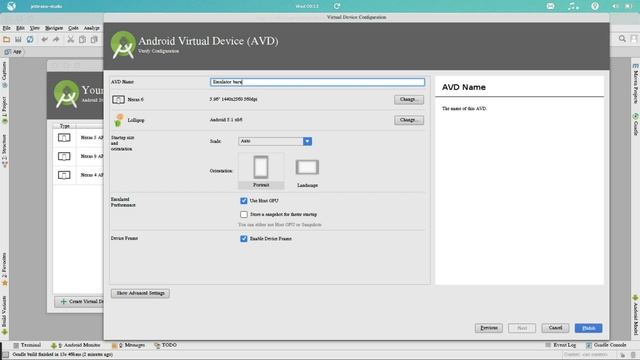Click the Lollipop system image icon

[x=119, y=120]
